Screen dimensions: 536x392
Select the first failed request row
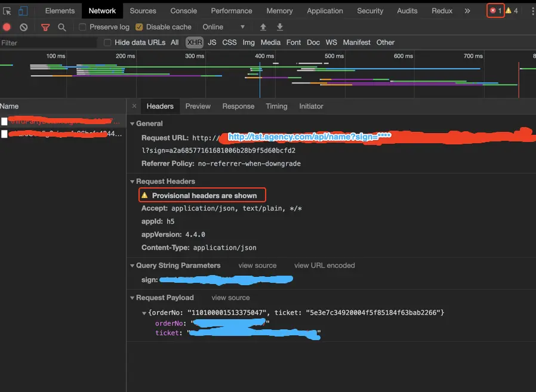point(63,121)
